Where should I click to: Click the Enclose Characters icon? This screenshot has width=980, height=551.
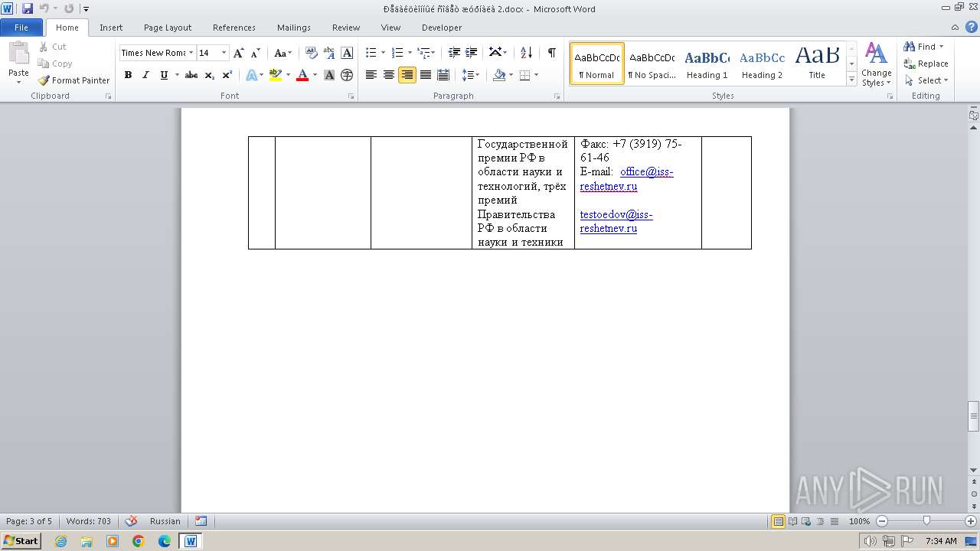347,75
